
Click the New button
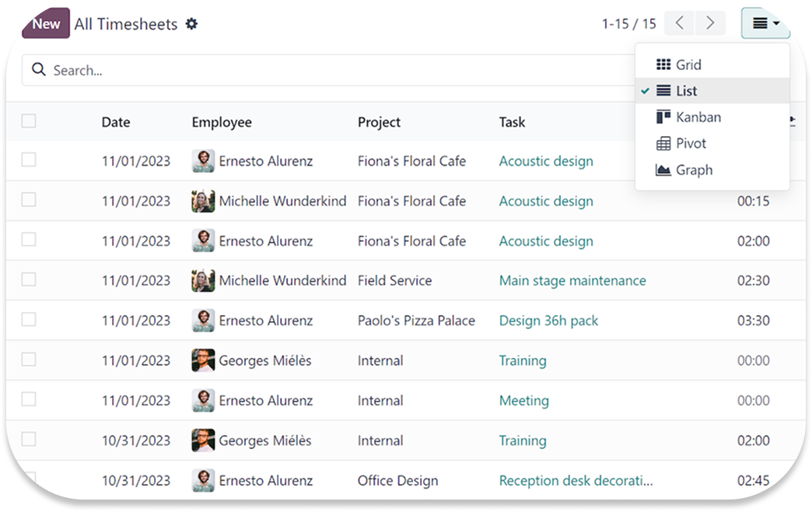coord(46,23)
